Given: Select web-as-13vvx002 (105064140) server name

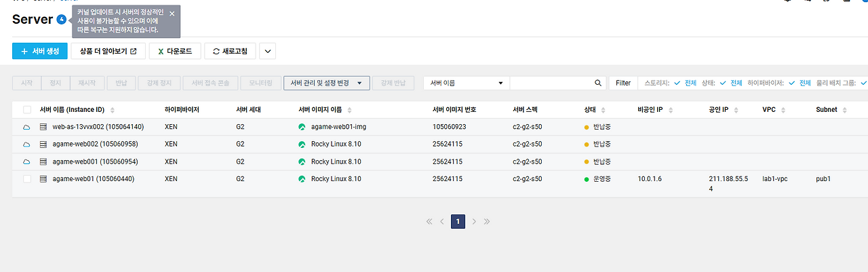Looking at the screenshot, I should click(x=98, y=127).
